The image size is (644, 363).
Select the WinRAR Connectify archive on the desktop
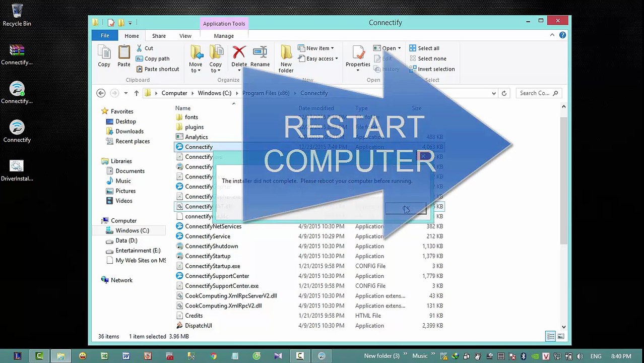[17, 55]
